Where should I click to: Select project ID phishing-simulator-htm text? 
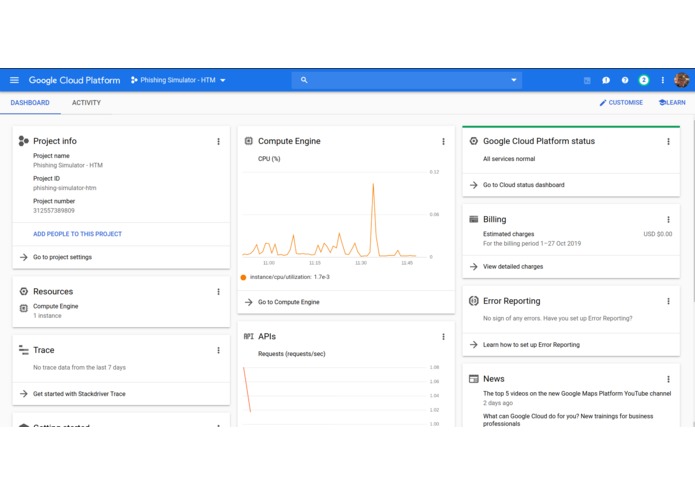click(x=65, y=188)
